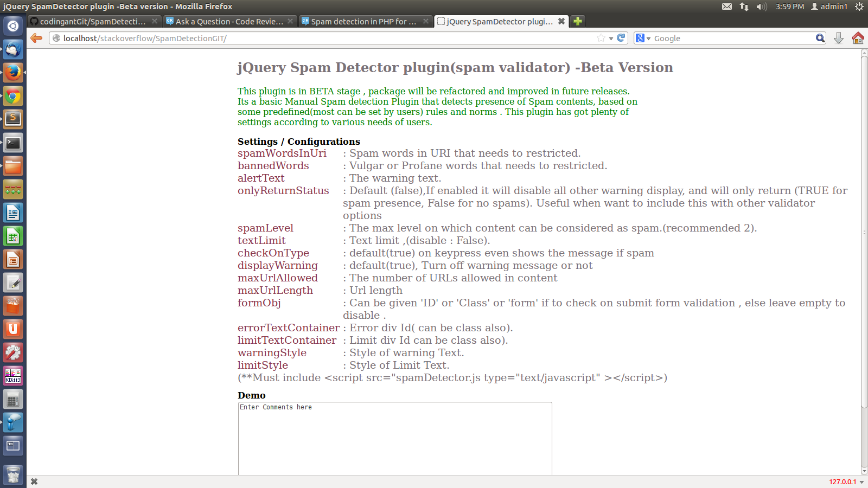Click the spamLevel setting name
Screen dimensions: 868x488
265,228
